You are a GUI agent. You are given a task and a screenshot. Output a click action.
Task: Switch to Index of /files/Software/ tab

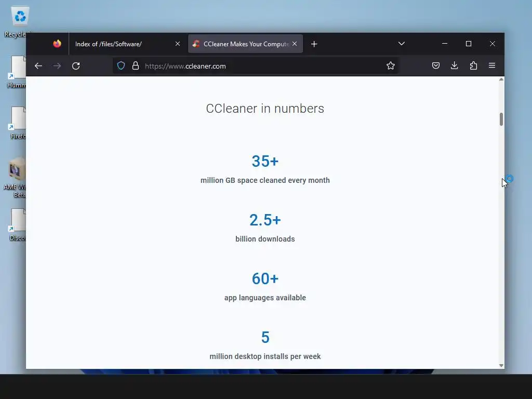coord(127,44)
